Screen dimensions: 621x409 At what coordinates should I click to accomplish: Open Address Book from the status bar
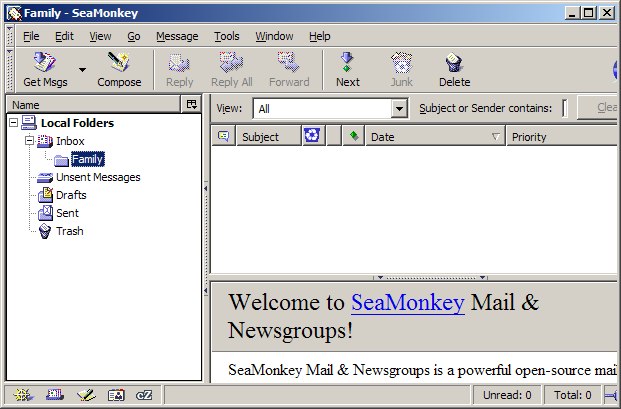coord(115,395)
